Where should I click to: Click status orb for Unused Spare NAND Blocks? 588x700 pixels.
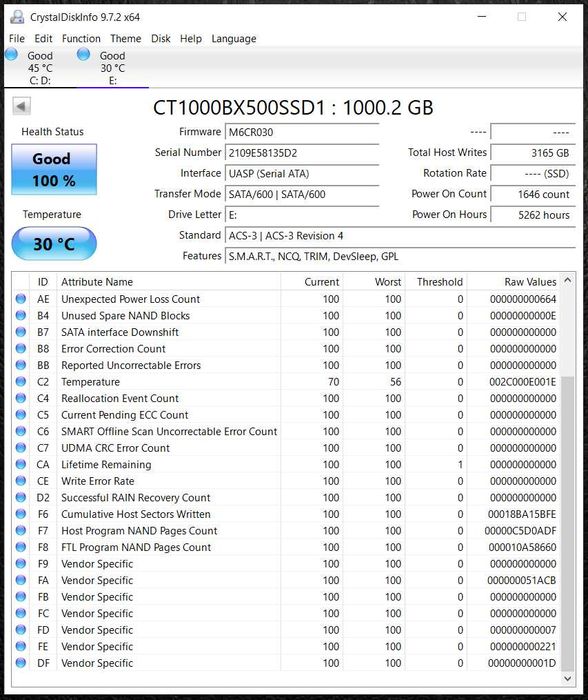click(21, 315)
